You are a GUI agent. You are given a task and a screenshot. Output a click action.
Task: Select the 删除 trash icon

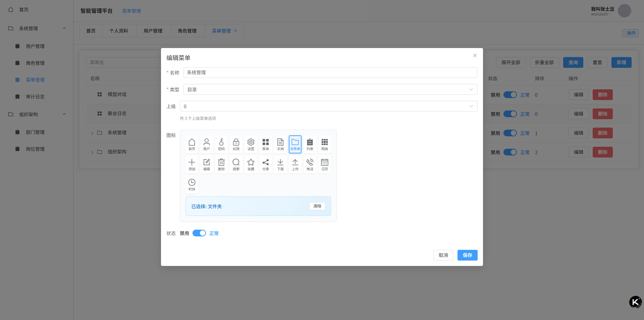tap(221, 165)
